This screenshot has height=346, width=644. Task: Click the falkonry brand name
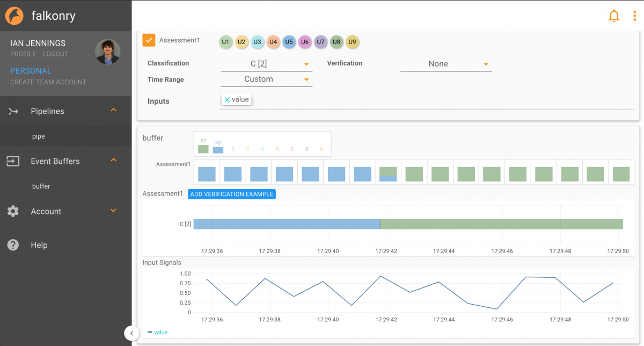tap(53, 16)
